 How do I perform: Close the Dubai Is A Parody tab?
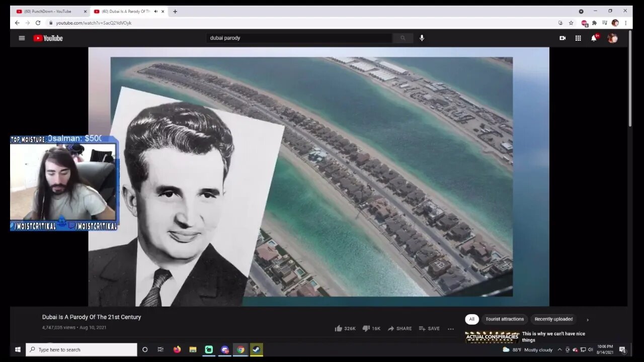click(163, 11)
